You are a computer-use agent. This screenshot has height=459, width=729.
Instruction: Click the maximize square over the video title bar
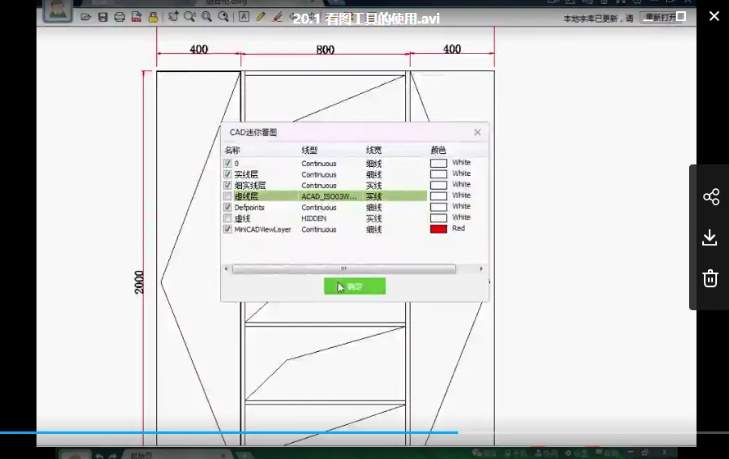681,16
